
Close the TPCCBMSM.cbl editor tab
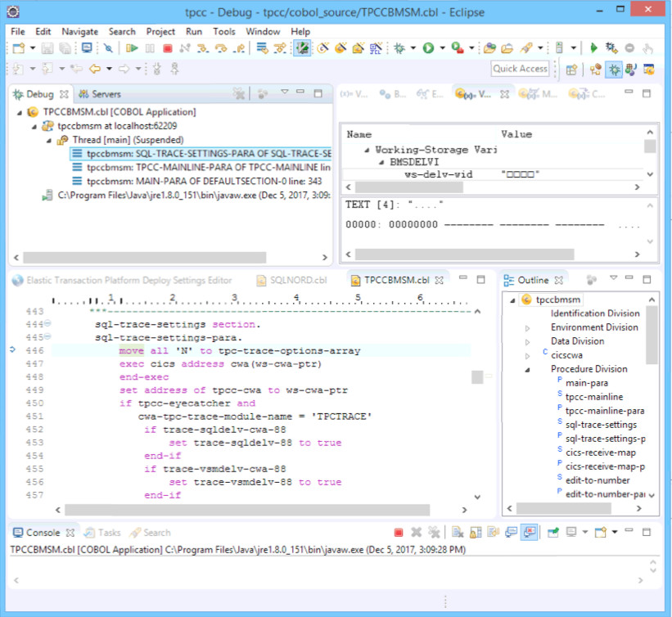(439, 280)
